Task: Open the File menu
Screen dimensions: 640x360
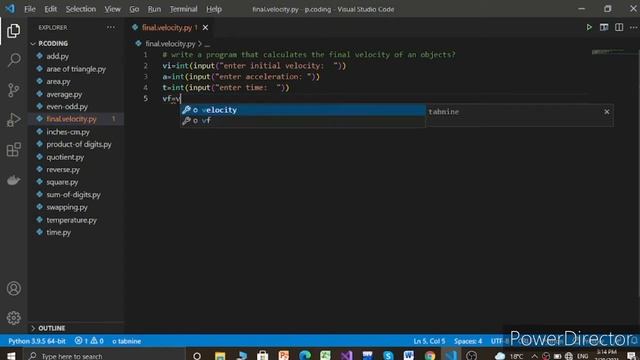Action: pyautogui.click(x=30, y=9)
